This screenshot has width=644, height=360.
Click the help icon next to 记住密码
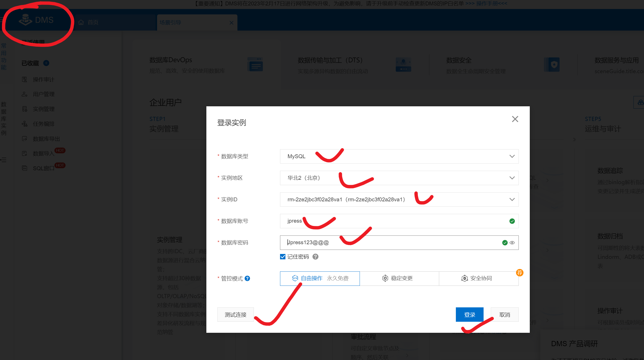click(315, 257)
